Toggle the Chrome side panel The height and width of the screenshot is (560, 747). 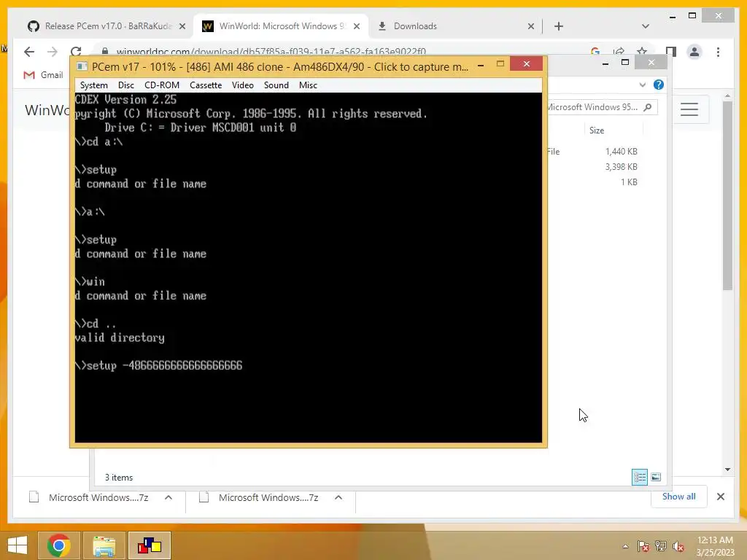click(671, 52)
